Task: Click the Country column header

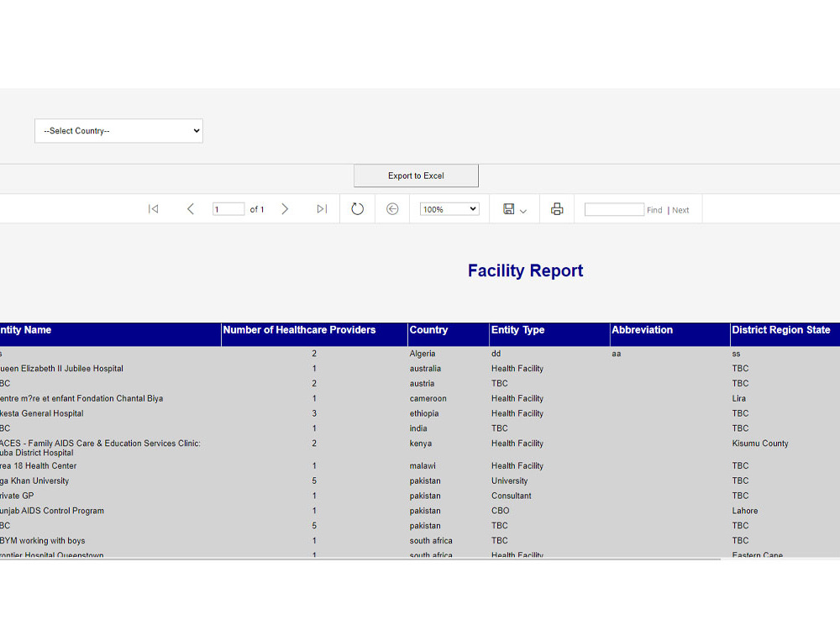Action: click(x=434, y=329)
